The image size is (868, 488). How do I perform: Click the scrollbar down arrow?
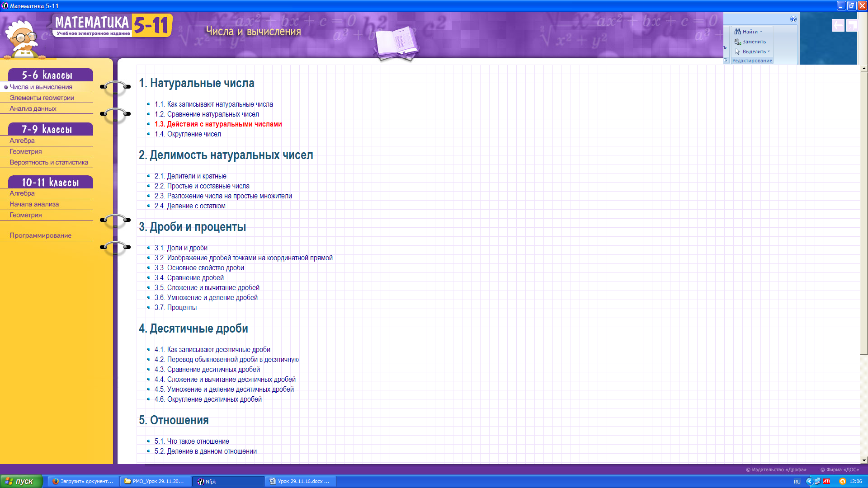pos(864,460)
